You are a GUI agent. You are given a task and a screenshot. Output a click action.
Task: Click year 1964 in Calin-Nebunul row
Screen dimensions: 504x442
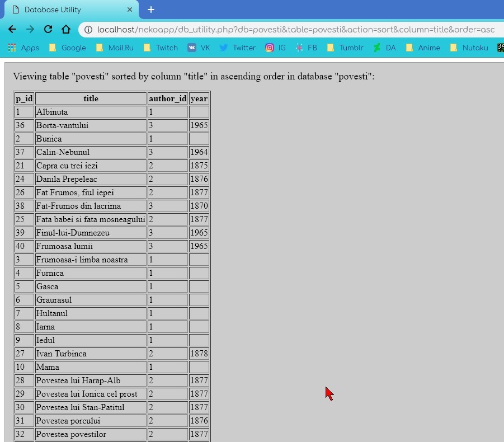tap(199, 152)
